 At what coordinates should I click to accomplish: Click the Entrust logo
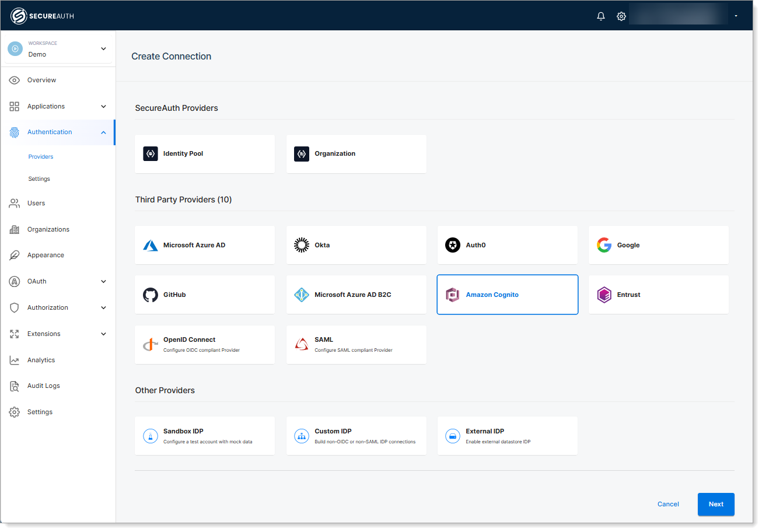604,295
